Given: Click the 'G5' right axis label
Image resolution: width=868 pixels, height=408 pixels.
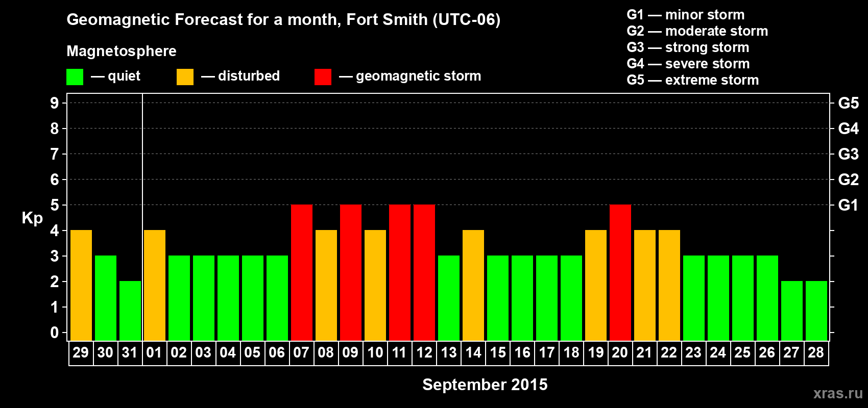Looking at the screenshot, I should click(x=849, y=103).
